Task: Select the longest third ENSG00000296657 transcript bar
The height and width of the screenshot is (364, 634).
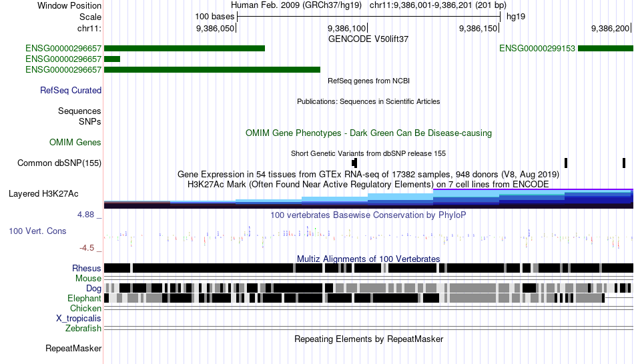Action: pos(212,69)
